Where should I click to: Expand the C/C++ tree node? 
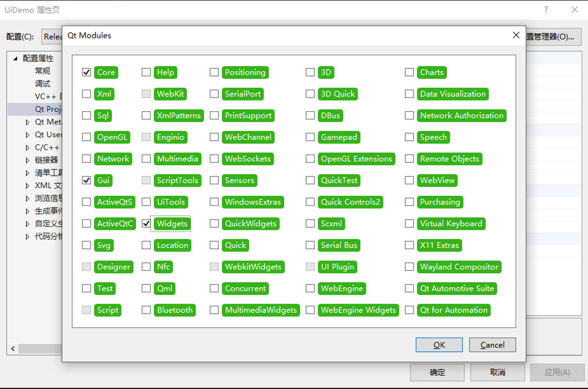click(x=28, y=147)
